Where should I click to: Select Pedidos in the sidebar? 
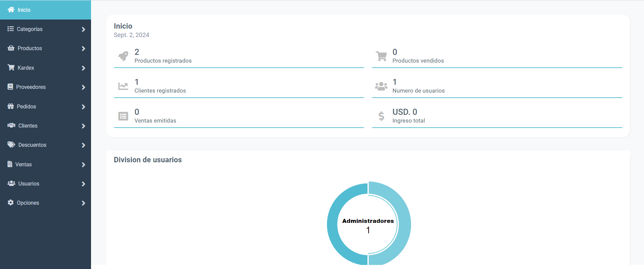[x=46, y=107]
